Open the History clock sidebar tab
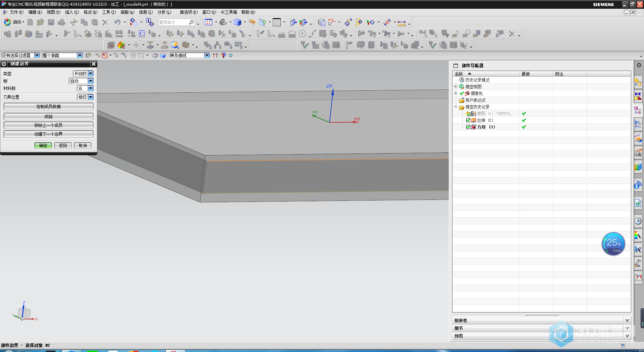Screen dimensions: 644x352 [638, 221]
